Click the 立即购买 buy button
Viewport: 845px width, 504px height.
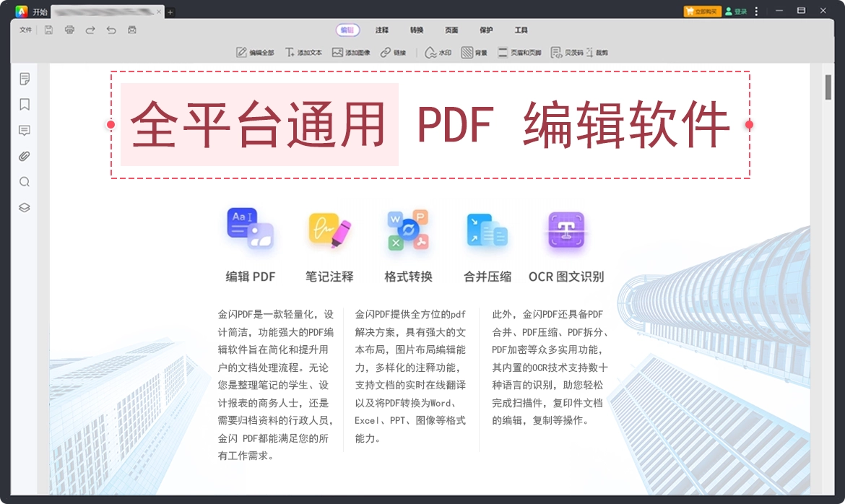[x=702, y=12]
